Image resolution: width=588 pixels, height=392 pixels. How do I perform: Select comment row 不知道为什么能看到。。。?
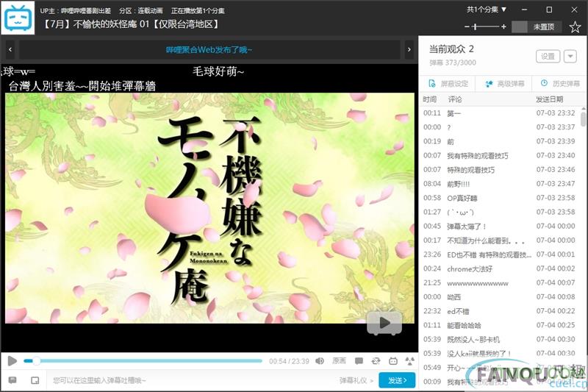pyautogui.click(x=501, y=240)
